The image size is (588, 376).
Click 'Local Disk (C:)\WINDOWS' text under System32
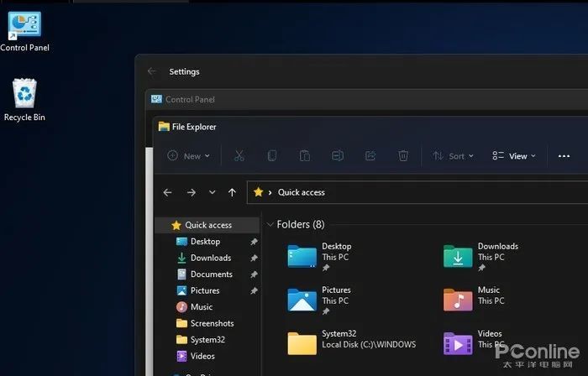pos(369,345)
